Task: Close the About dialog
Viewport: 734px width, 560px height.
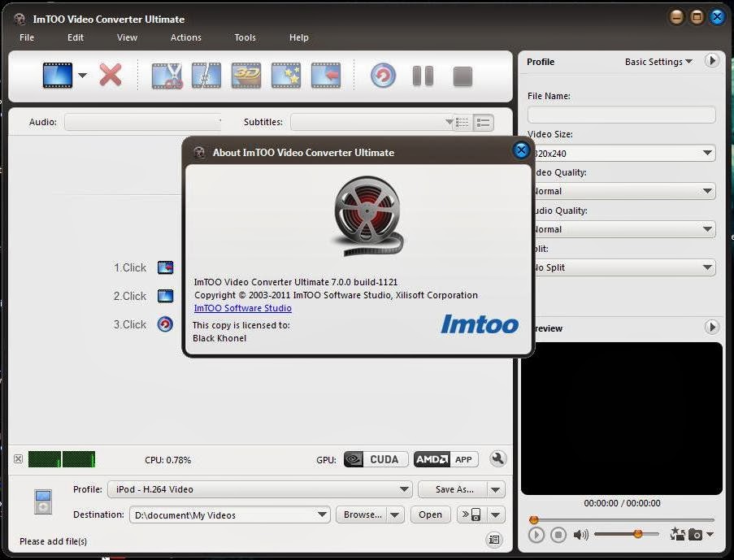Action: click(x=521, y=150)
